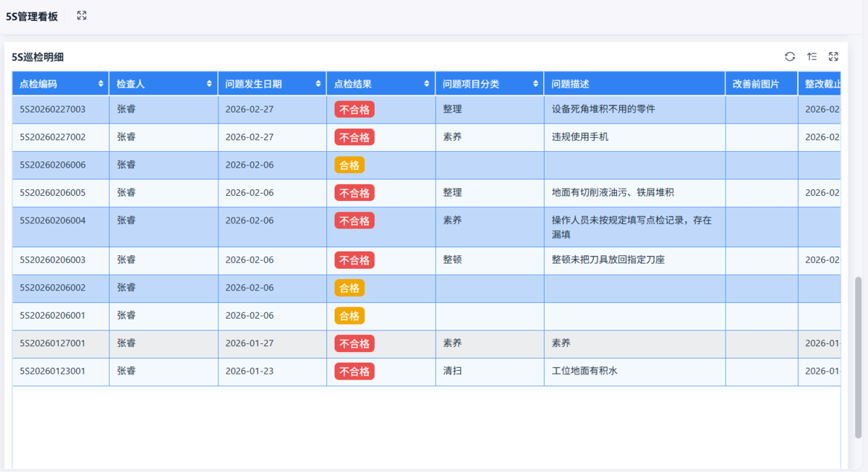868x472 pixels.
Task: Select the 违规使用手机 description cell
Action: pyautogui.click(x=580, y=137)
